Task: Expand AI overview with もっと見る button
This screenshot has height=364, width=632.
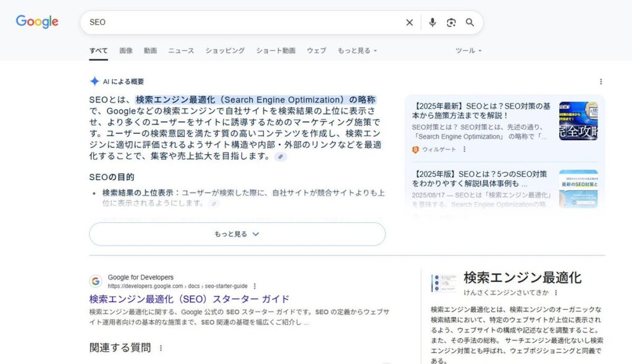Action: (x=237, y=234)
